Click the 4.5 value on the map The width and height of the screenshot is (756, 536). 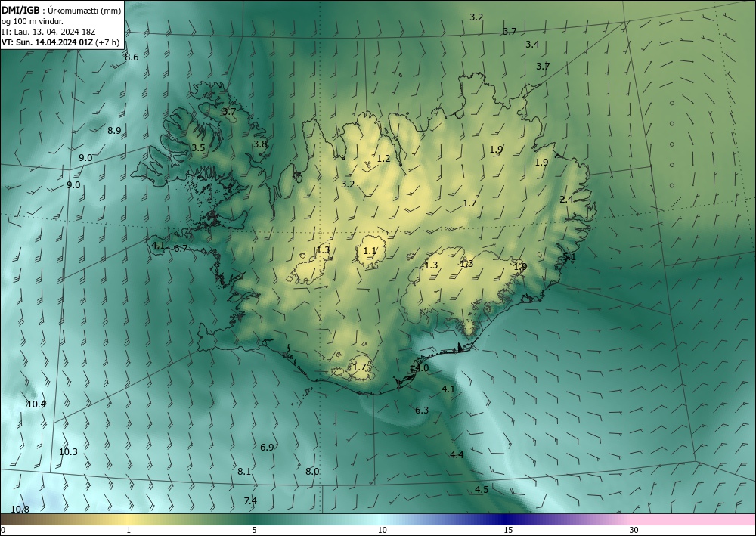coord(482,490)
